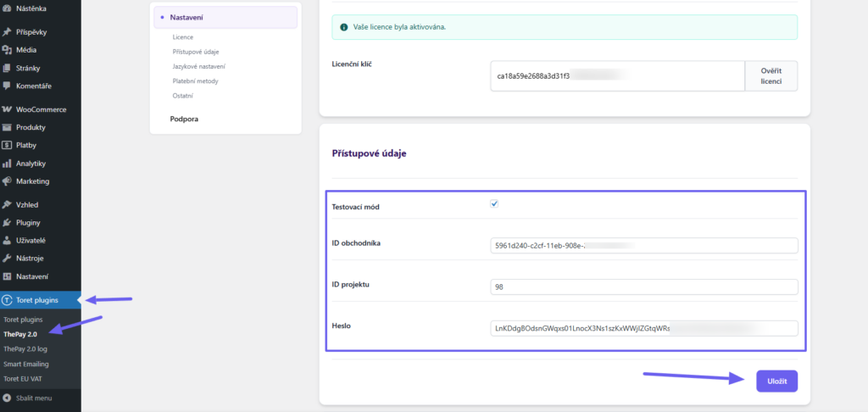Click the Nástroje wrench icon
868x412 pixels.
pyautogui.click(x=7, y=258)
